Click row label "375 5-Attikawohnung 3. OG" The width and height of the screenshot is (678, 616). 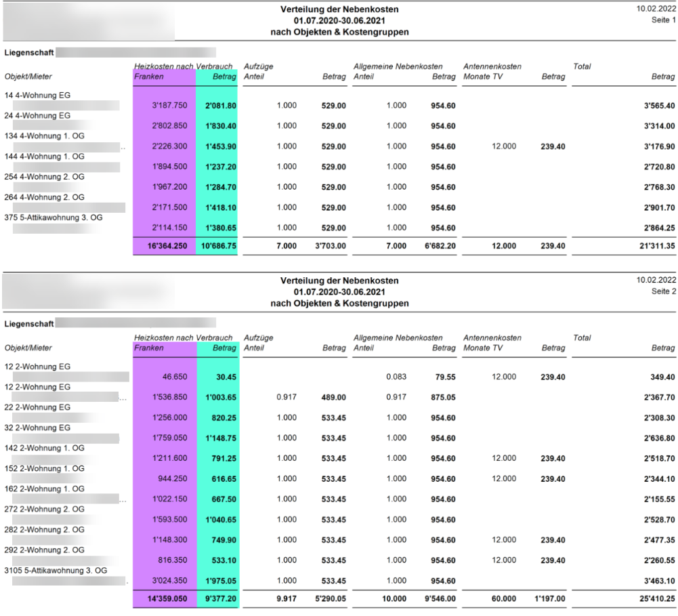click(54, 217)
